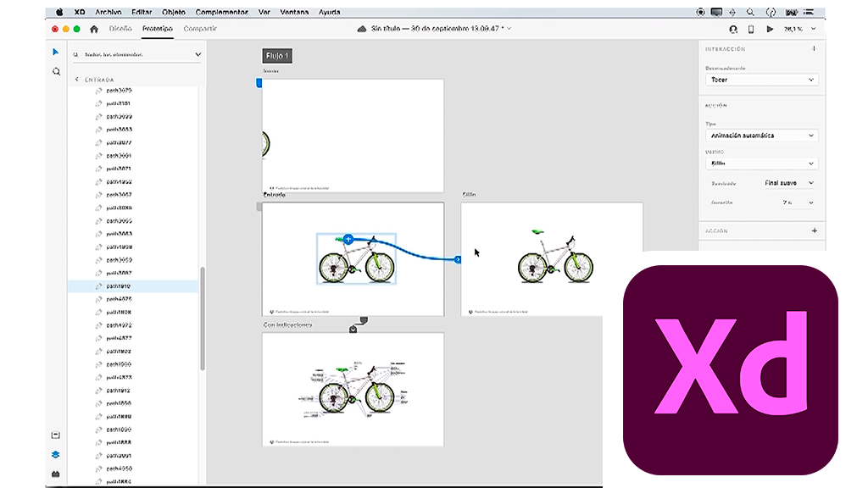Open the Libraries panel icon
This screenshot has height=488, width=868.
pos(56,435)
